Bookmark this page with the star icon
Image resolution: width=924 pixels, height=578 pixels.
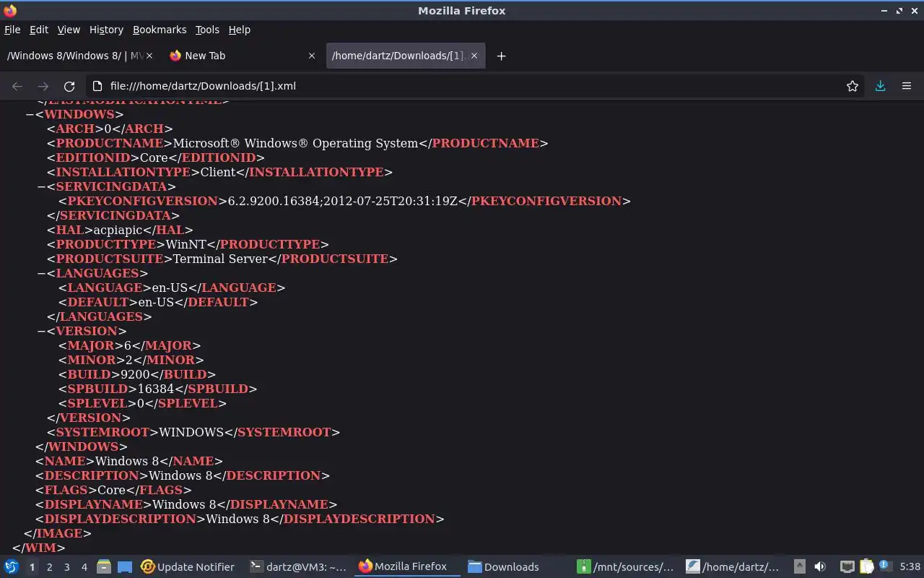(x=853, y=86)
